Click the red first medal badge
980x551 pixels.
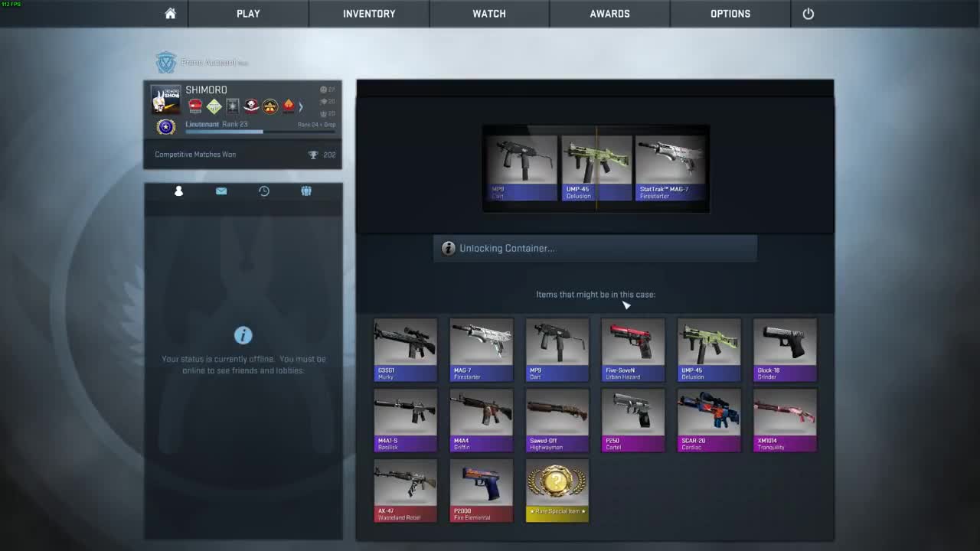(195, 106)
